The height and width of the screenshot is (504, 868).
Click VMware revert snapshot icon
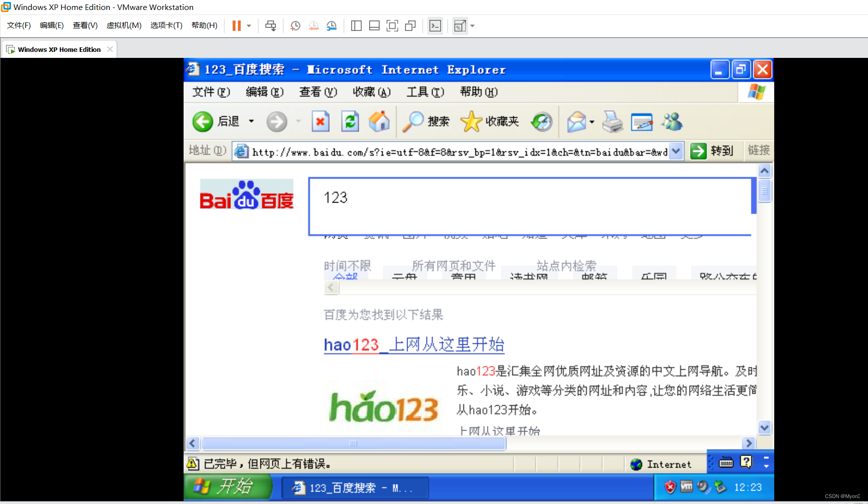[313, 26]
